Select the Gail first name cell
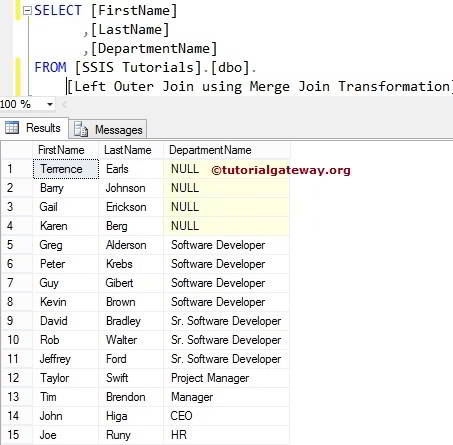 (66, 207)
